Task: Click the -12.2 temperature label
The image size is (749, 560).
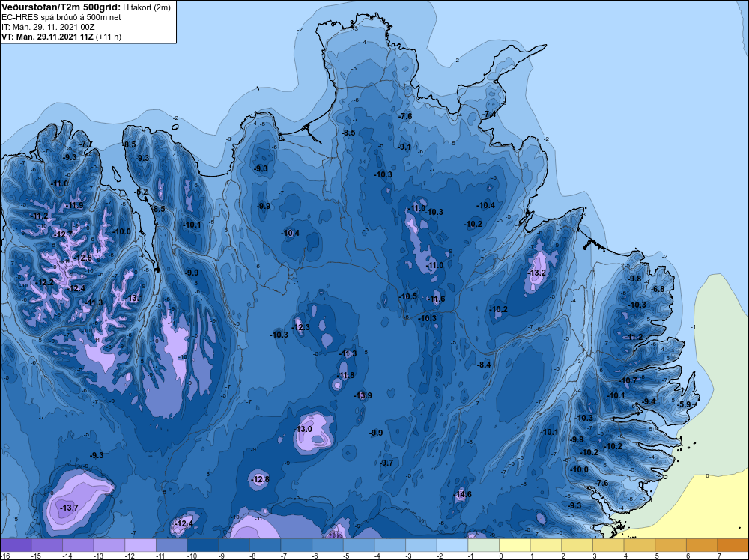Action: click(x=45, y=282)
